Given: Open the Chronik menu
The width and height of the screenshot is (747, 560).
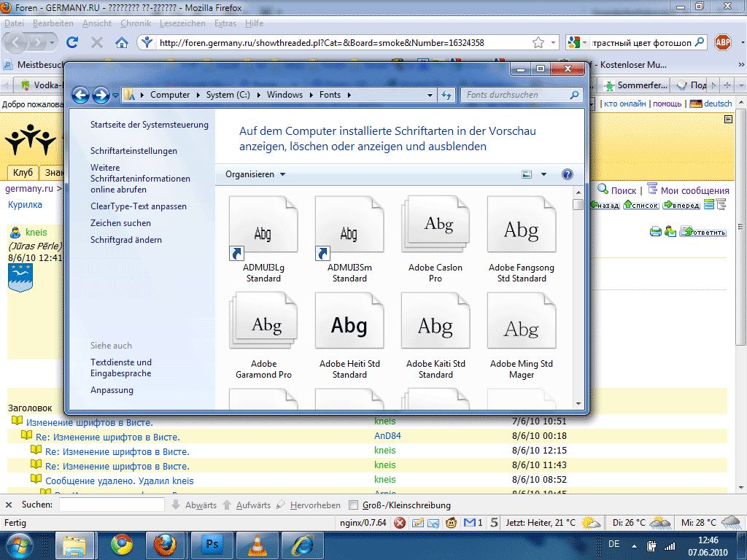Looking at the screenshot, I should coord(136,23).
